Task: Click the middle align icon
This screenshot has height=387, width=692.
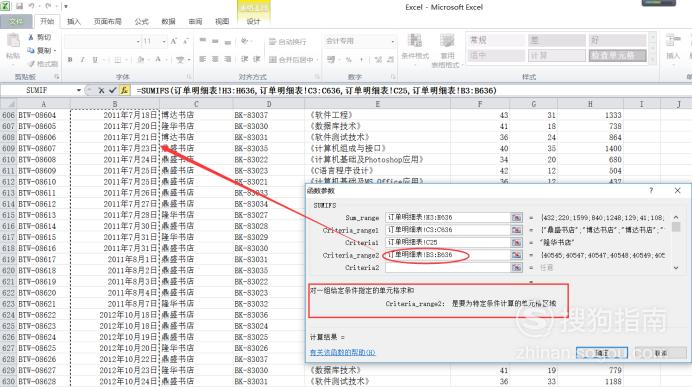Action: [x=215, y=41]
